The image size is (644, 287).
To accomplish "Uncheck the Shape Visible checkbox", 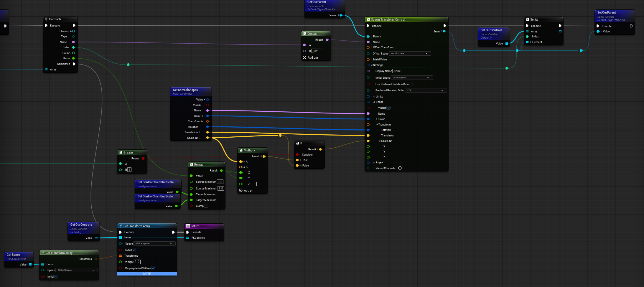I will coord(388,108).
